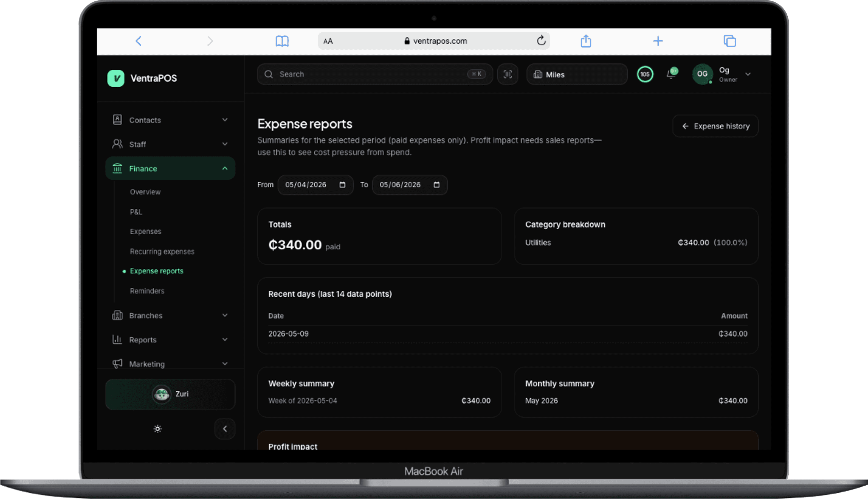This screenshot has width=868, height=499.
Task: Toggle the light/dark theme sun icon
Action: [x=157, y=429]
